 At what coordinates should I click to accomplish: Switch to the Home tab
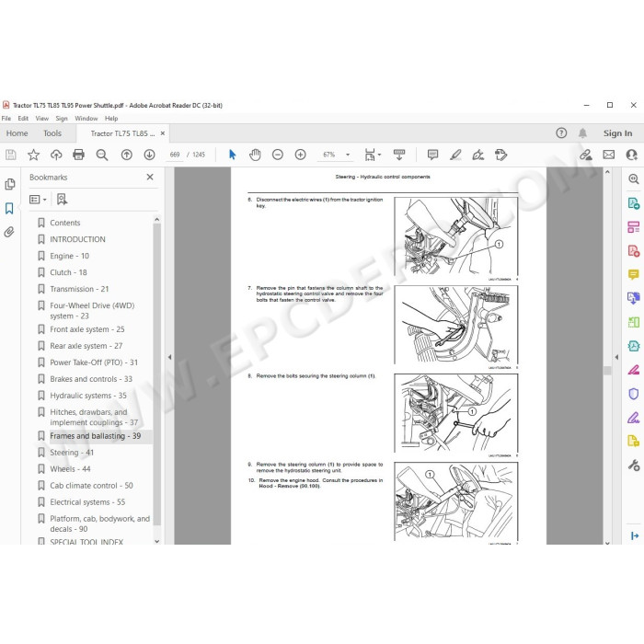coord(17,133)
